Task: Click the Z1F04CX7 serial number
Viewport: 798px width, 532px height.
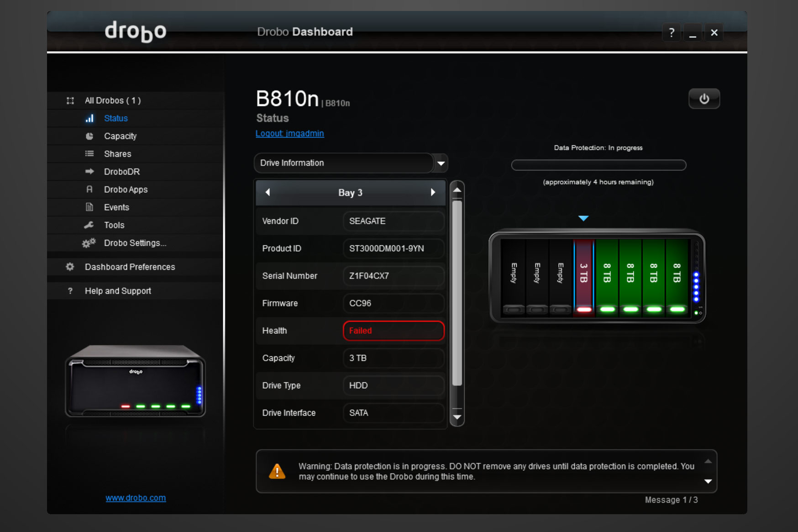Action: 394,276
